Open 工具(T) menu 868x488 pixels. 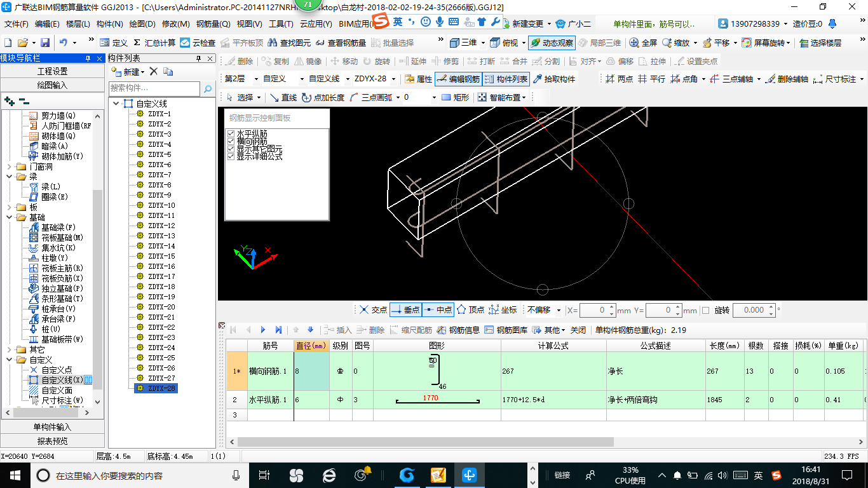pos(280,24)
